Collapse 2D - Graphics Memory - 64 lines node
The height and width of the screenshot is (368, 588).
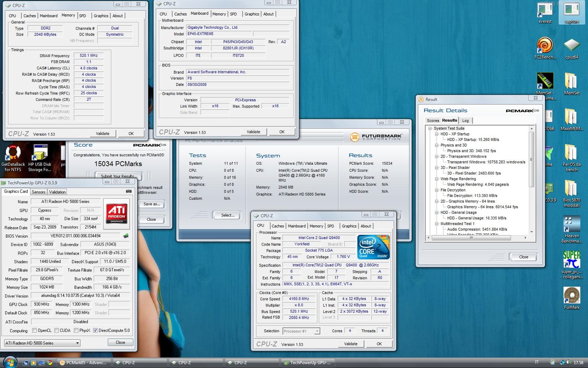pos(437,201)
